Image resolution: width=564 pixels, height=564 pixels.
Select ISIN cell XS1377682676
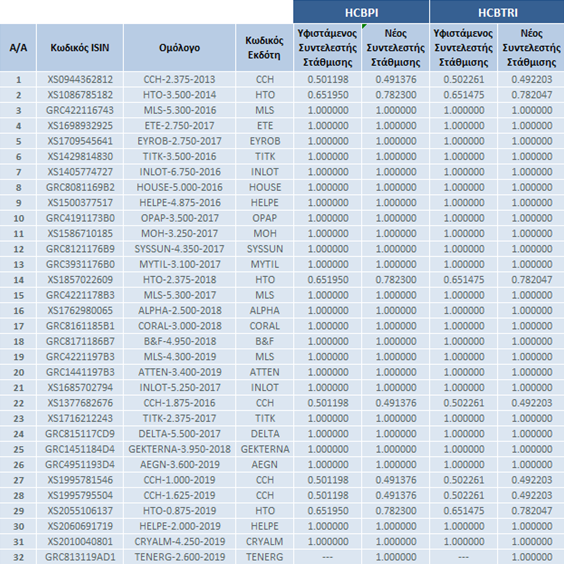[80, 403]
